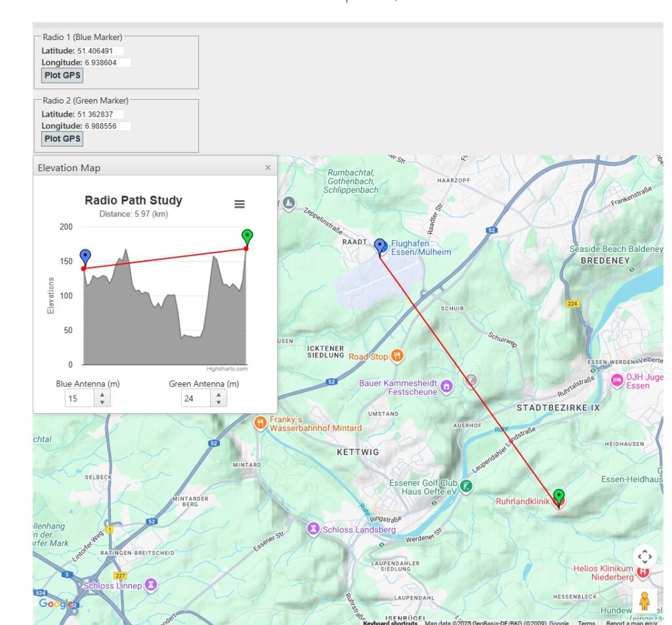
Task: Click the green marker on the map
Action: tap(558, 496)
